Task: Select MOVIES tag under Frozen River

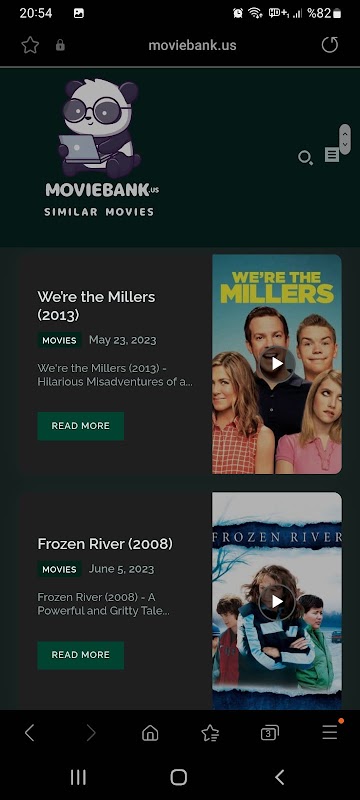Action: 59,569
